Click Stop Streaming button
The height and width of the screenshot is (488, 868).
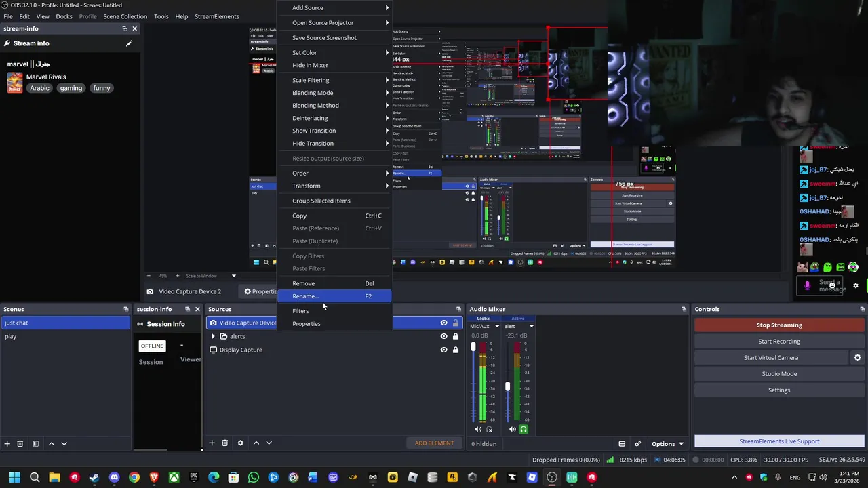click(x=779, y=325)
